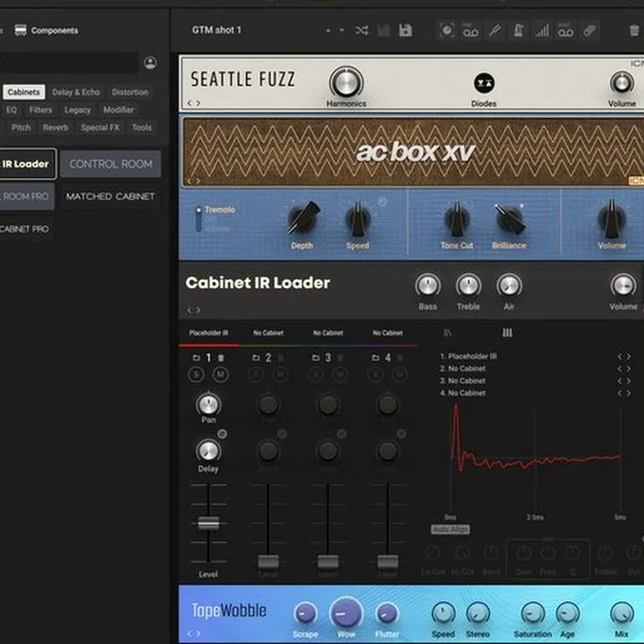Click the second tape deck icon
Viewport: 644px width, 644px height.
(565, 30)
